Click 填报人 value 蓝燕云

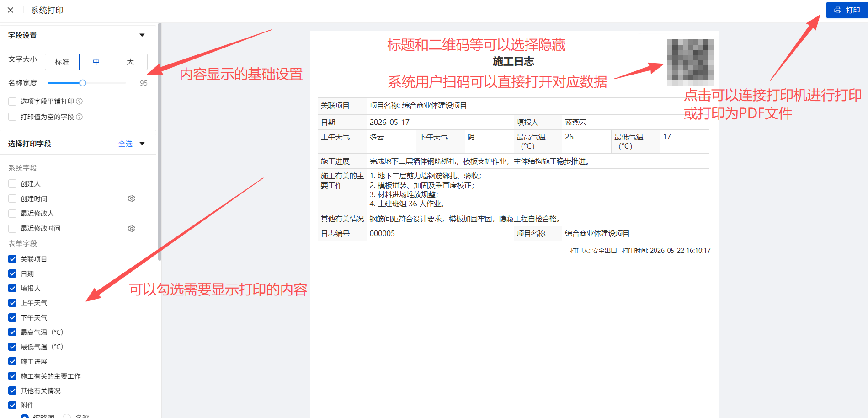pos(575,122)
